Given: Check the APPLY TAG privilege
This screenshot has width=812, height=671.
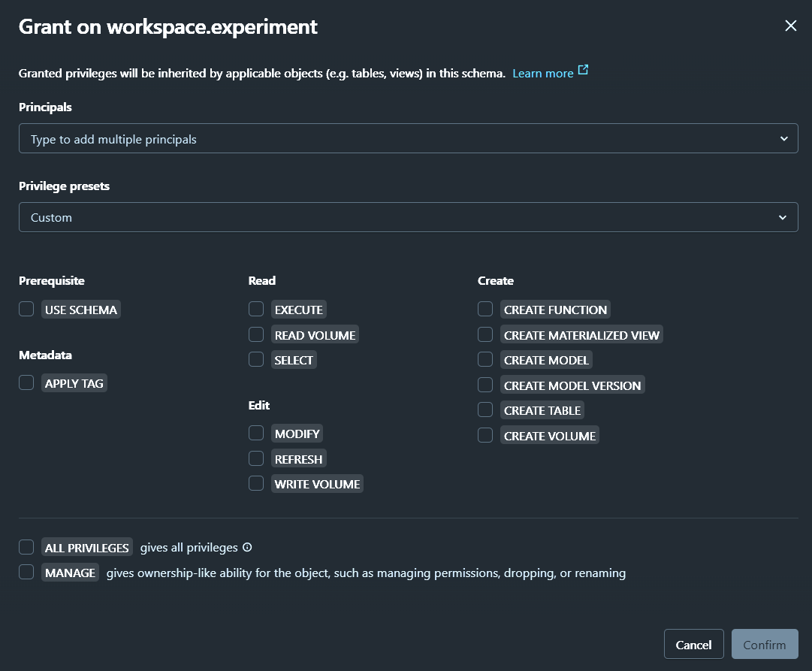Looking at the screenshot, I should 27,383.
